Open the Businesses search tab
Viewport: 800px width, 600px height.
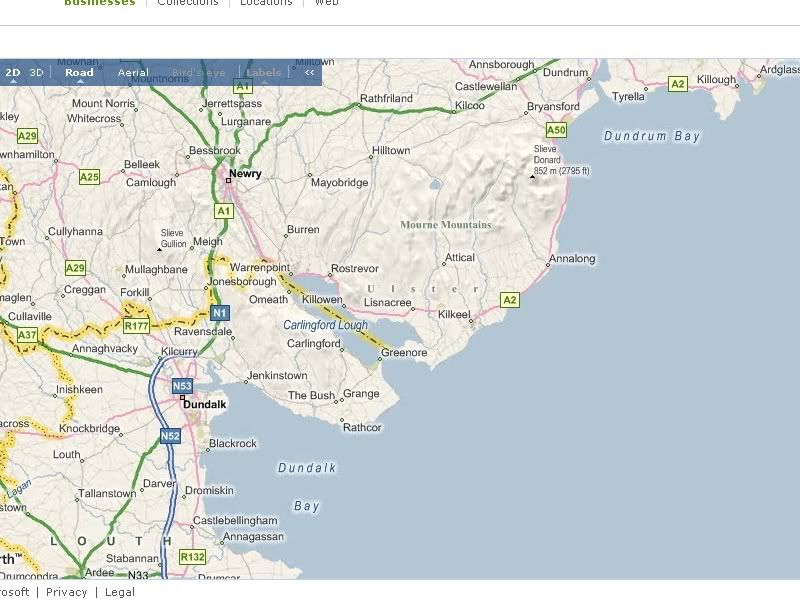coord(100,3)
